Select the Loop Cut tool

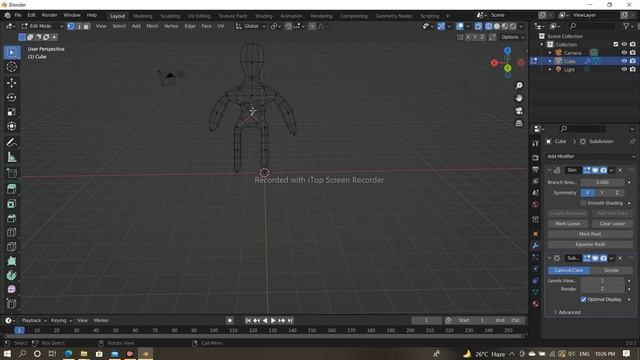coord(11,232)
